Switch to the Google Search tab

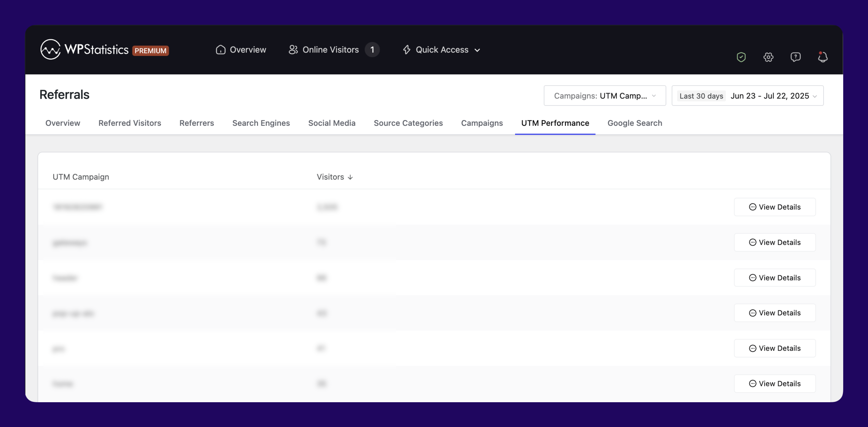click(635, 123)
